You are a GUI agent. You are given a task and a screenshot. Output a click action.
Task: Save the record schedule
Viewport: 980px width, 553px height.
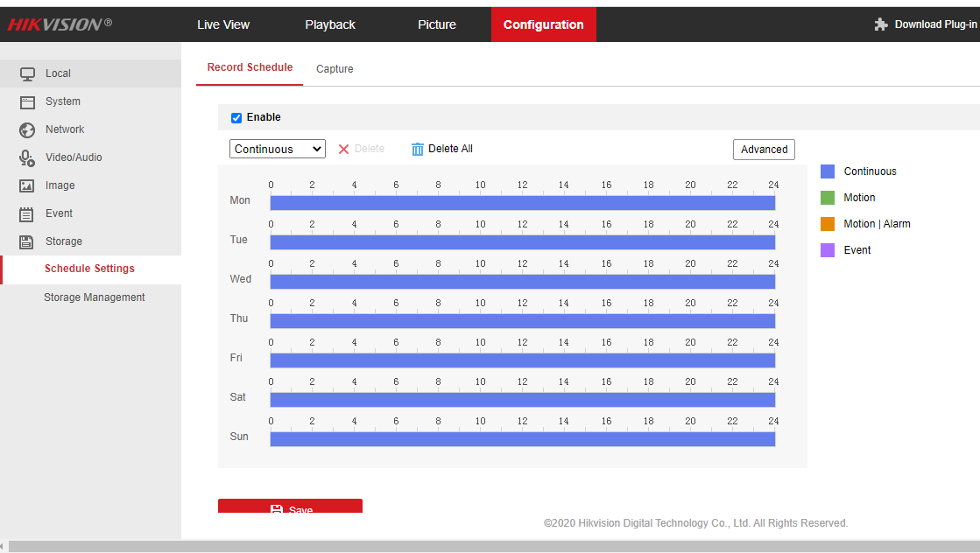tap(290, 507)
